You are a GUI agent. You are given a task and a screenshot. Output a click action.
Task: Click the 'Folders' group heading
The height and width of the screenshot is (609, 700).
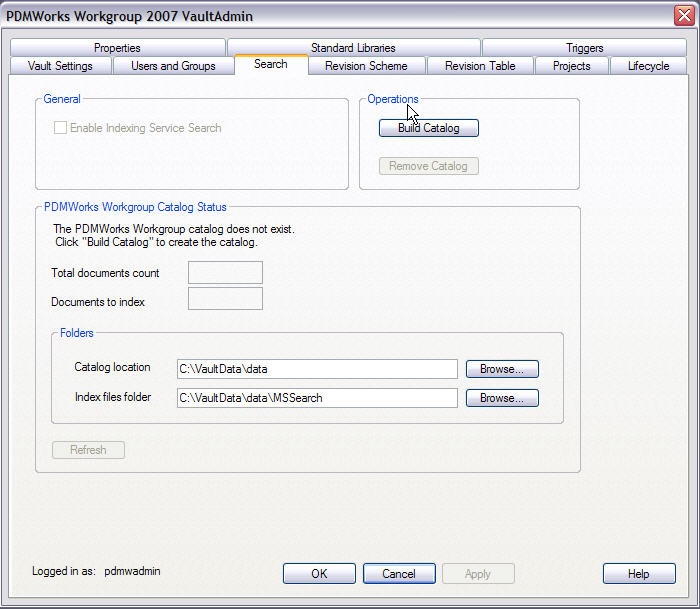(x=77, y=333)
